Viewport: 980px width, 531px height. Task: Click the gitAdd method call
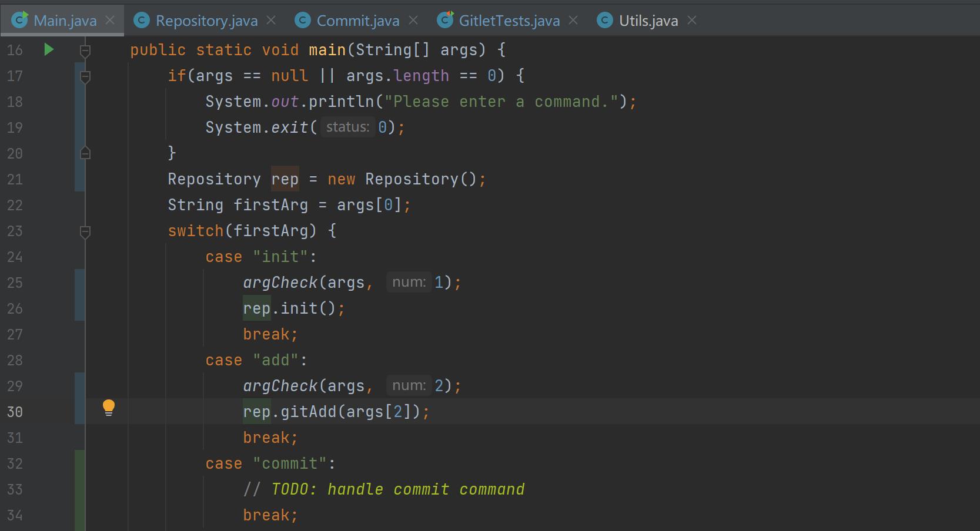[308, 412]
